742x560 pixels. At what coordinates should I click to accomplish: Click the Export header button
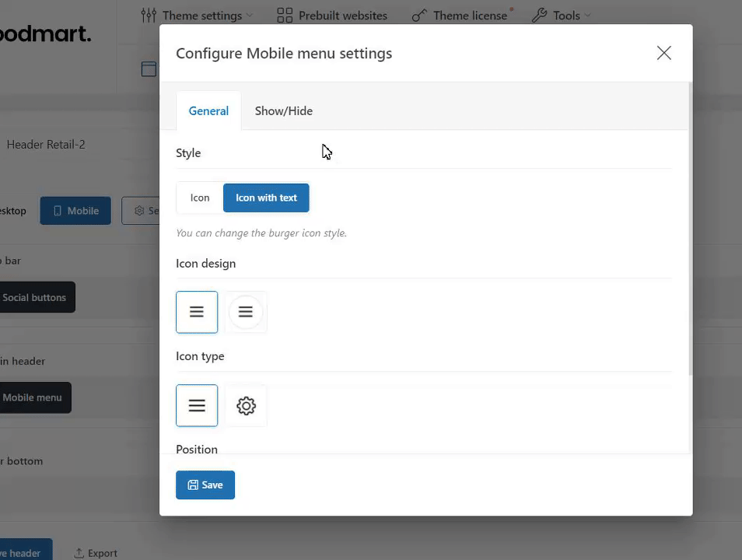[x=96, y=553]
